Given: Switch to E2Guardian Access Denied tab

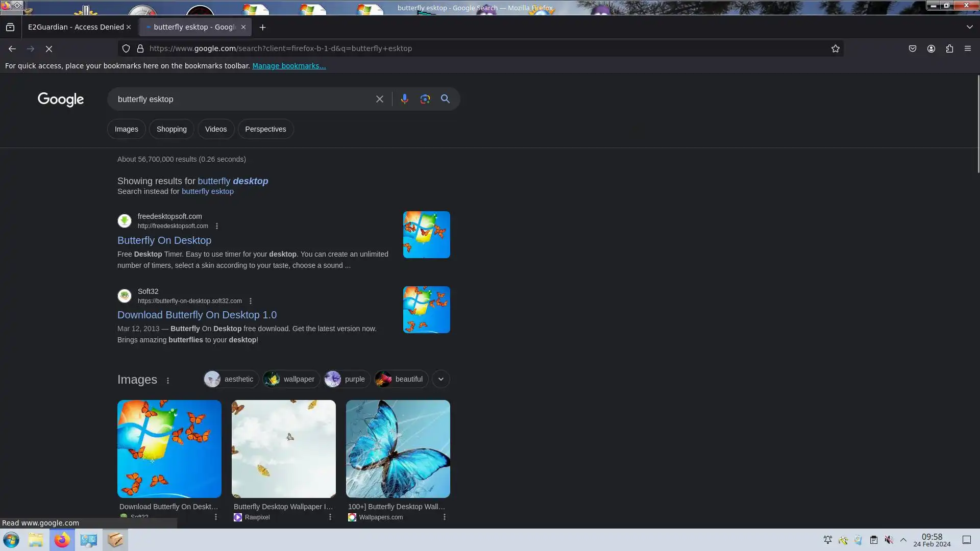Looking at the screenshot, I should pyautogui.click(x=76, y=27).
